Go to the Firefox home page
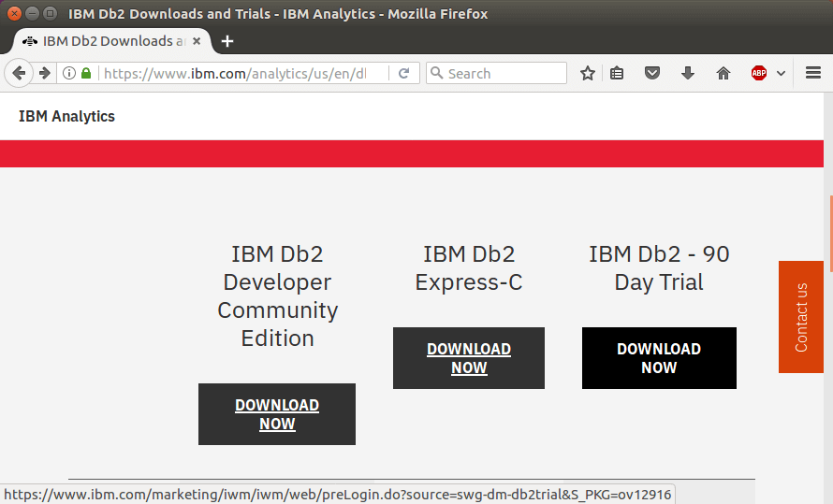Viewport: 833px width, 504px height. 723,73
